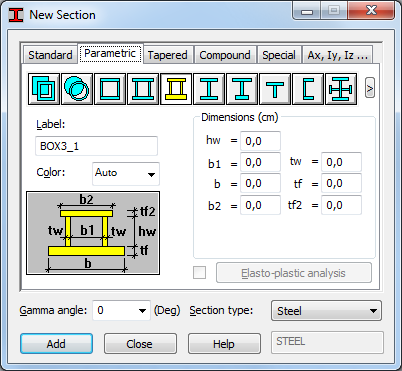This screenshot has height=371, width=402.
Task: Pick the symmetric I-section icon
Action: pyautogui.click(x=209, y=89)
